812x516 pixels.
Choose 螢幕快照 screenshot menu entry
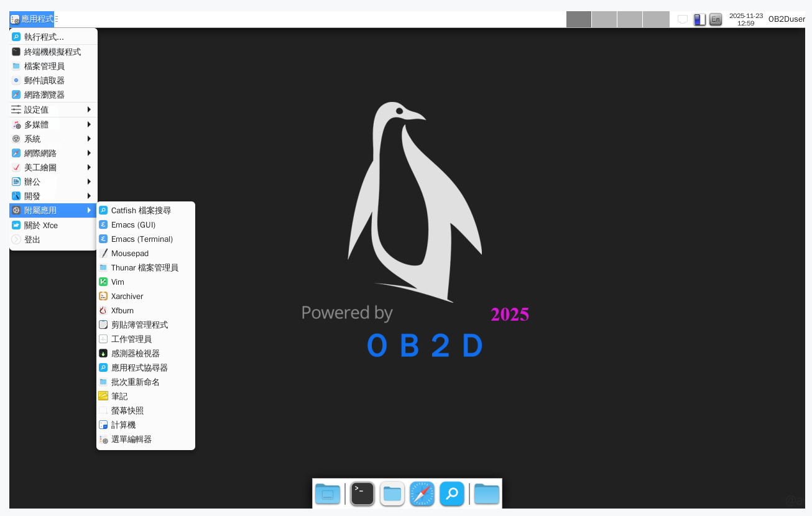[127, 410]
